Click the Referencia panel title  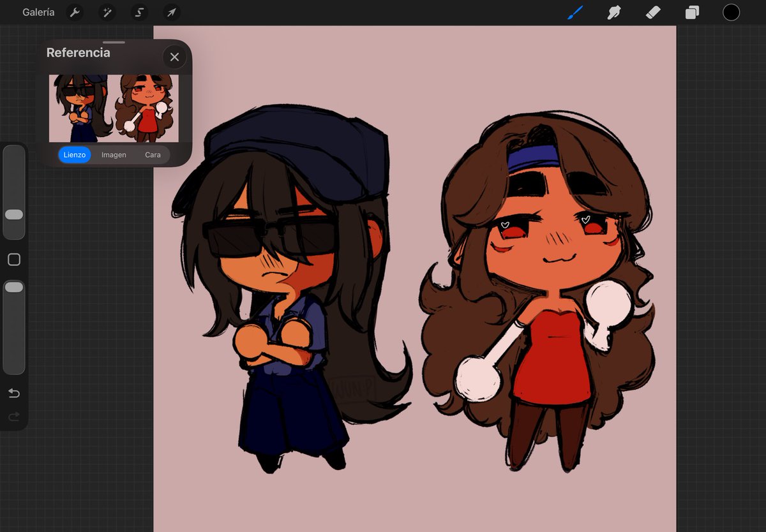(x=78, y=53)
